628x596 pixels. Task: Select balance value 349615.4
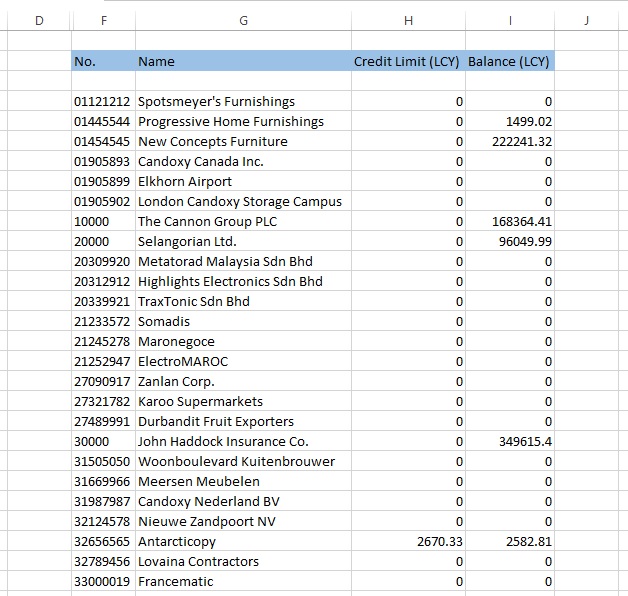coord(510,441)
